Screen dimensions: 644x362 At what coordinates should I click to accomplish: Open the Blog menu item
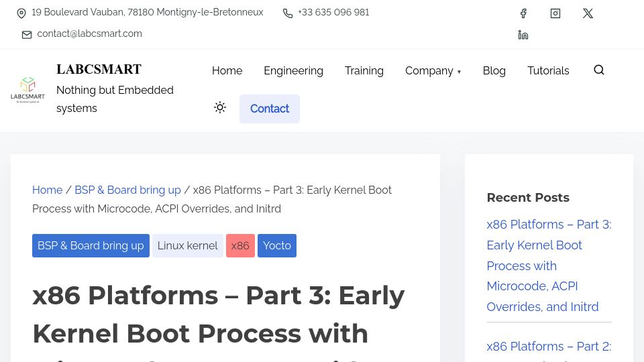click(x=494, y=70)
